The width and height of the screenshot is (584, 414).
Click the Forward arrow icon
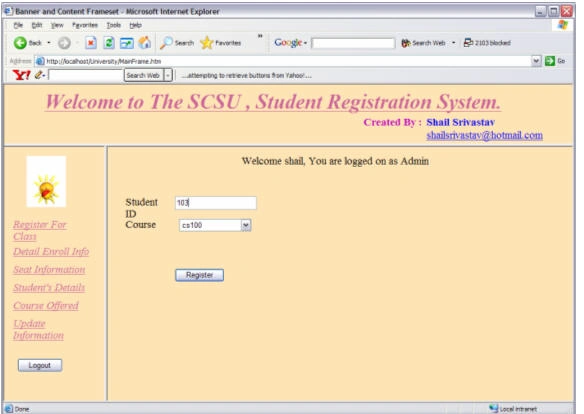click(x=64, y=43)
